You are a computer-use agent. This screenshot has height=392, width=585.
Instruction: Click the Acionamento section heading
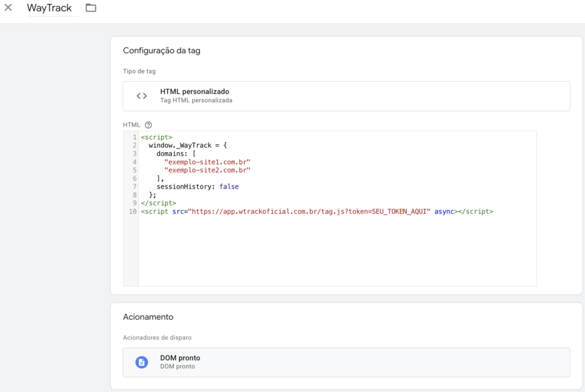pos(148,317)
